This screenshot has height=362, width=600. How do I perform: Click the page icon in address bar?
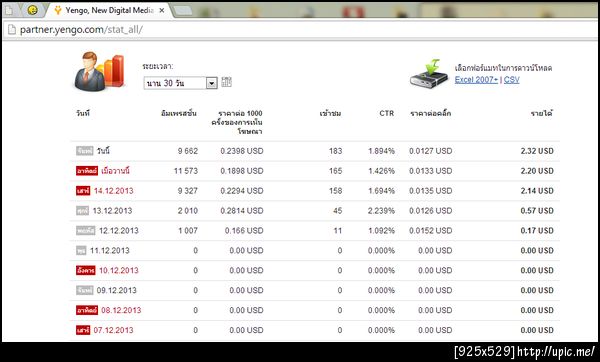(x=12, y=29)
